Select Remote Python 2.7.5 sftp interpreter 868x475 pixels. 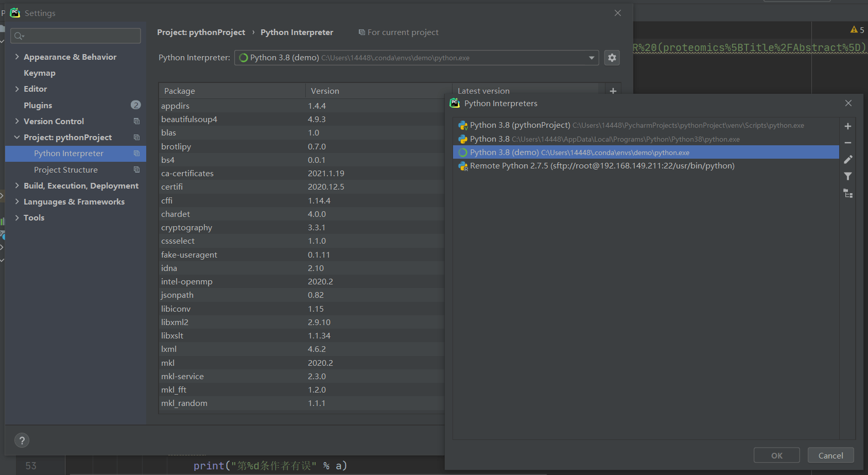[x=646, y=166]
